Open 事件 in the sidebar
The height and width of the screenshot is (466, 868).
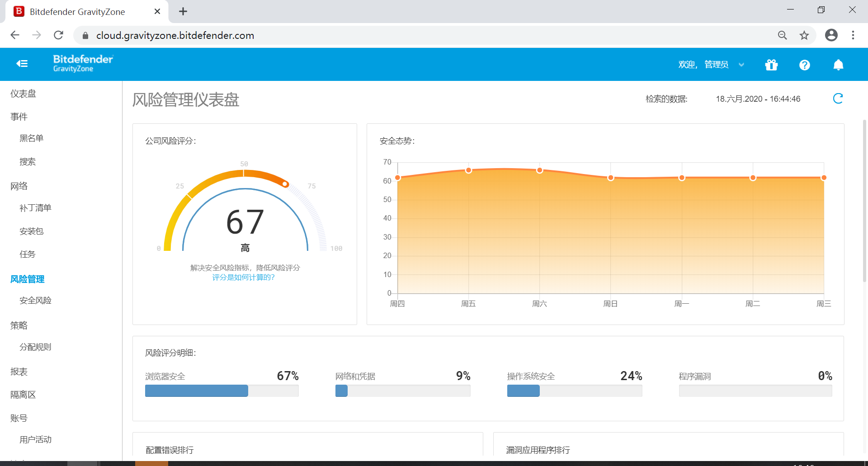19,117
